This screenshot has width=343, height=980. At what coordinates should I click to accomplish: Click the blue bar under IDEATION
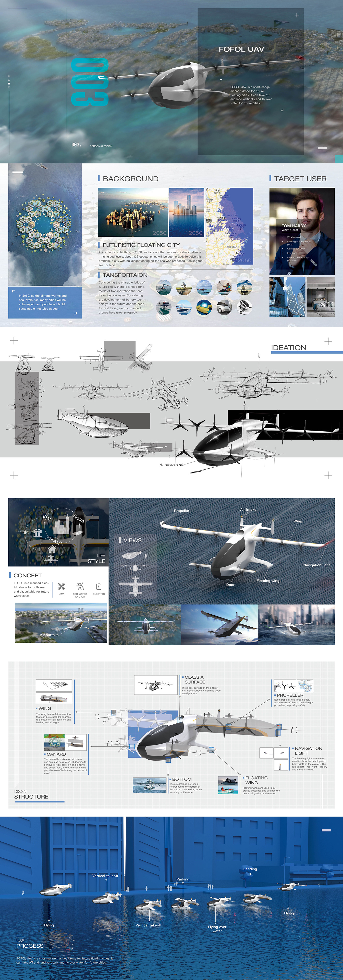pyautogui.click(x=307, y=353)
